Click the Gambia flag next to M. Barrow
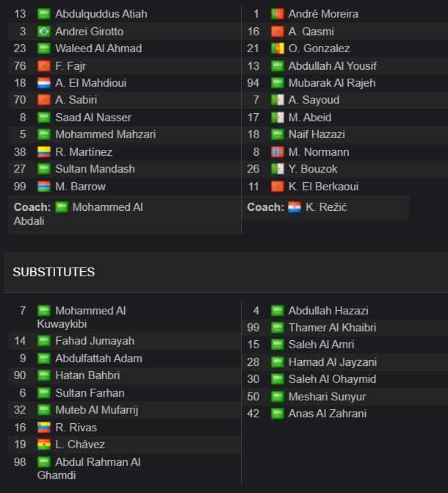Viewport: 448px width, 493px height. 44,187
